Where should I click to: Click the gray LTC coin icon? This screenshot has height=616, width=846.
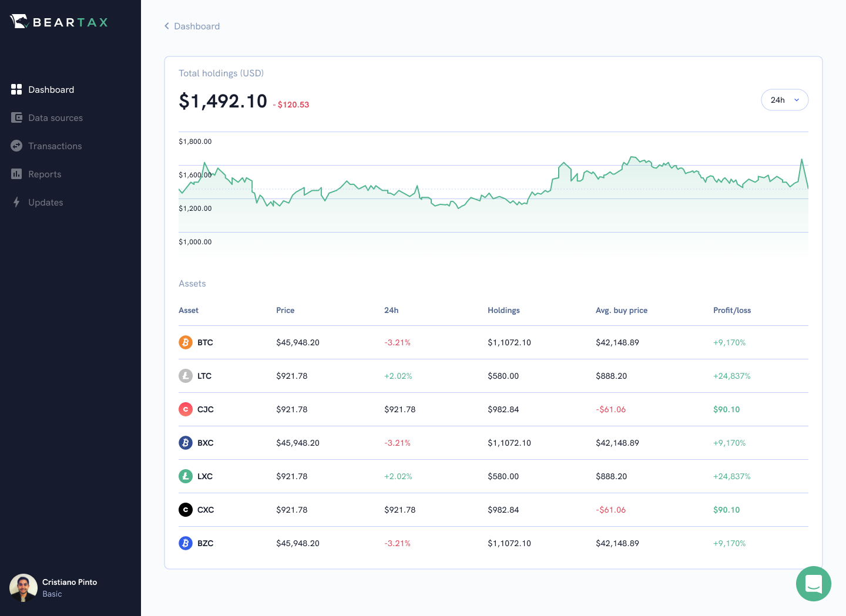(x=186, y=376)
